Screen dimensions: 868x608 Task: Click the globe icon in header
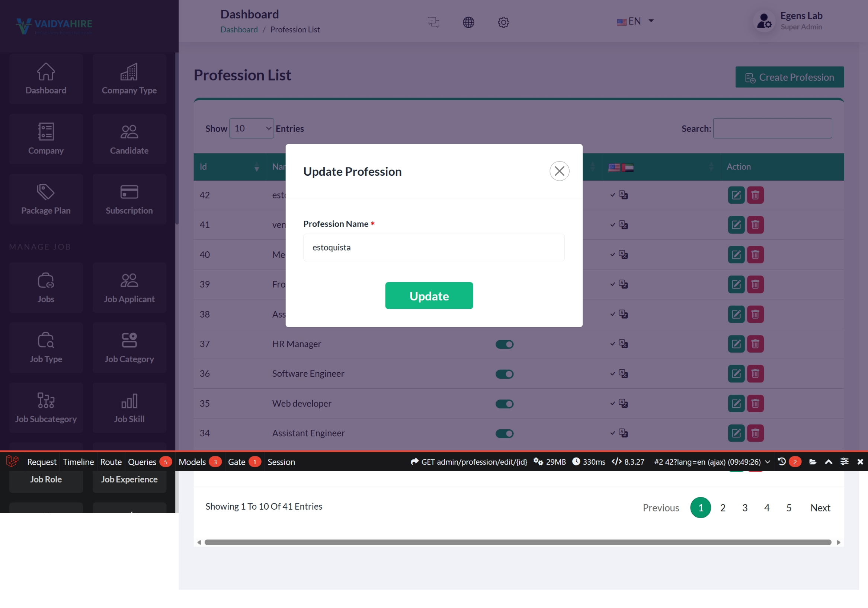(468, 22)
